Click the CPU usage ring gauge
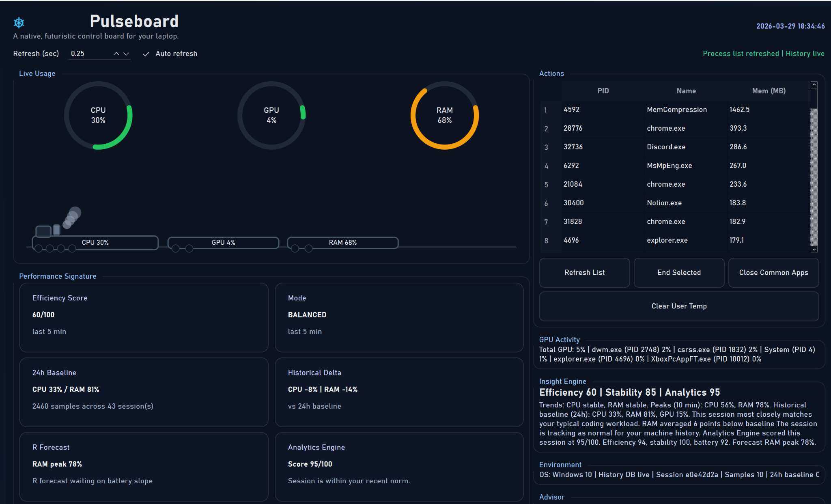Screen dimensions: 831x504 pyautogui.click(x=98, y=115)
